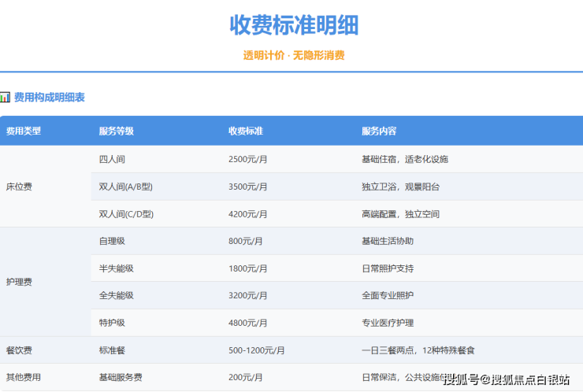Click the 3200元/月 price for 全失能级
The height and width of the screenshot is (392, 583).
pos(247,296)
